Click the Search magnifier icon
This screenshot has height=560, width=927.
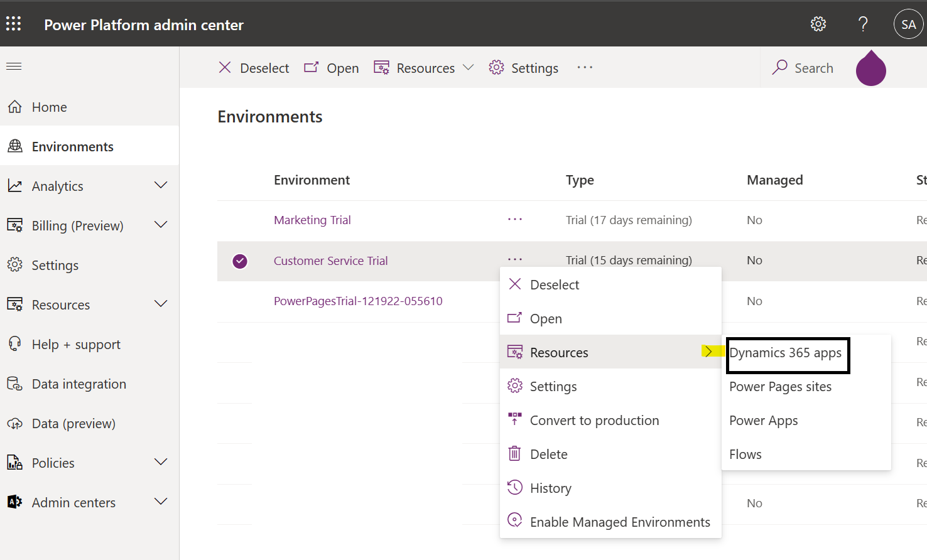click(x=780, y=67)
